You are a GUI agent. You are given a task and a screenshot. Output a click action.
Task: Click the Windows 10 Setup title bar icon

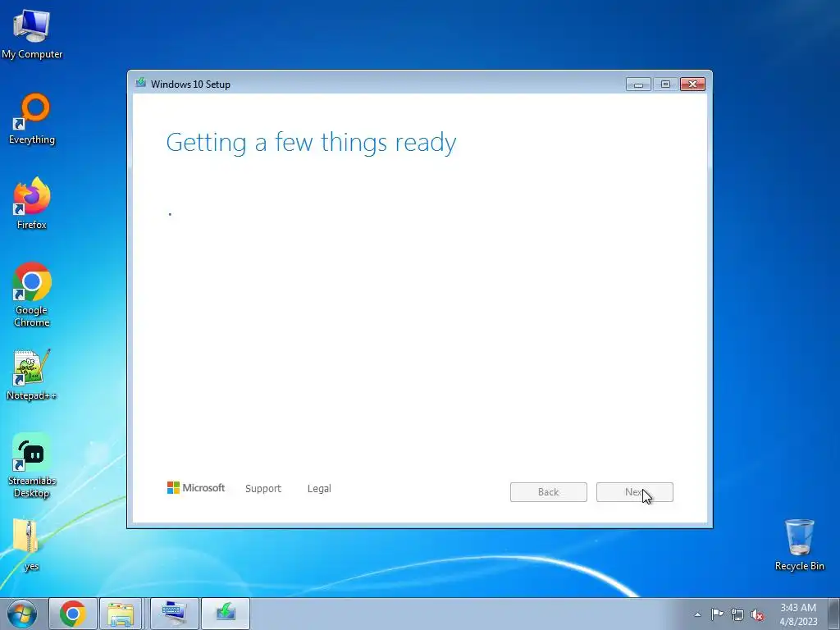[141, 83]
